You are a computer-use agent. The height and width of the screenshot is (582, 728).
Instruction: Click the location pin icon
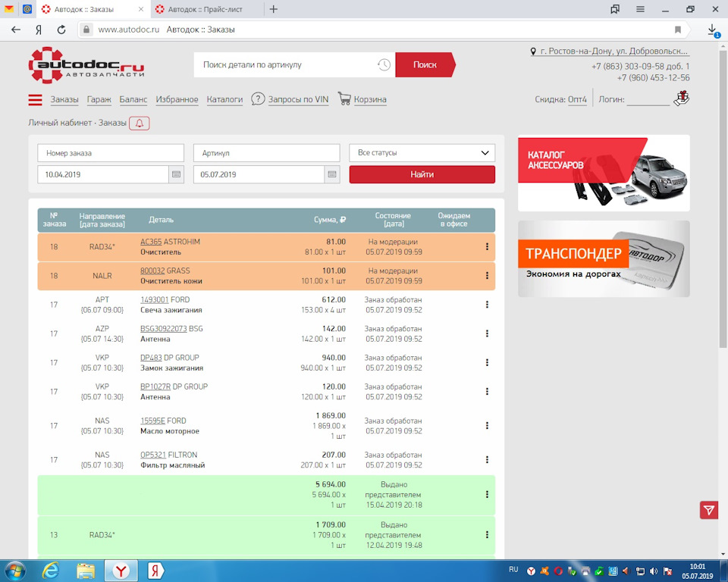[533, 52]
